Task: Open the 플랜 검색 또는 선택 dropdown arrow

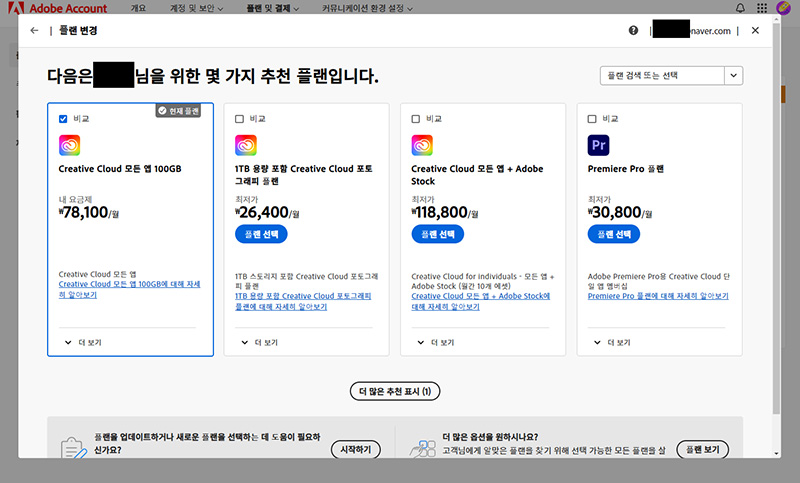Action: 734,75
